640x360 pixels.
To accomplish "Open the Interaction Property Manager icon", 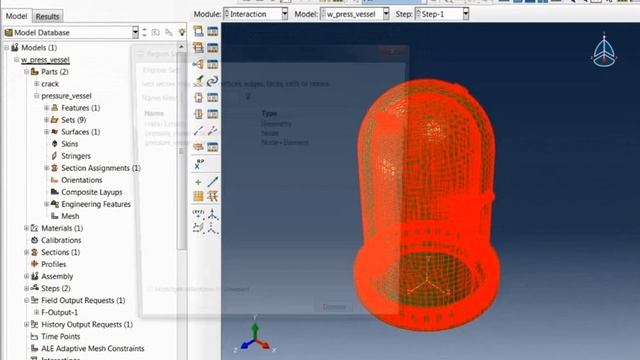I will [213, 48].
